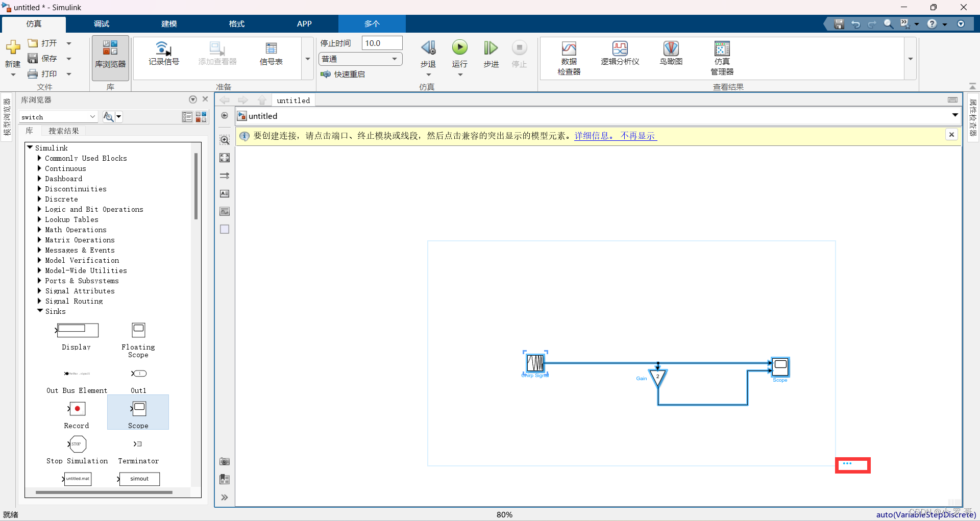Image resolution: width=980 pixels, height=521 pixels.
Task: Open library search dropdown arrow
Action: pos(119,117)
